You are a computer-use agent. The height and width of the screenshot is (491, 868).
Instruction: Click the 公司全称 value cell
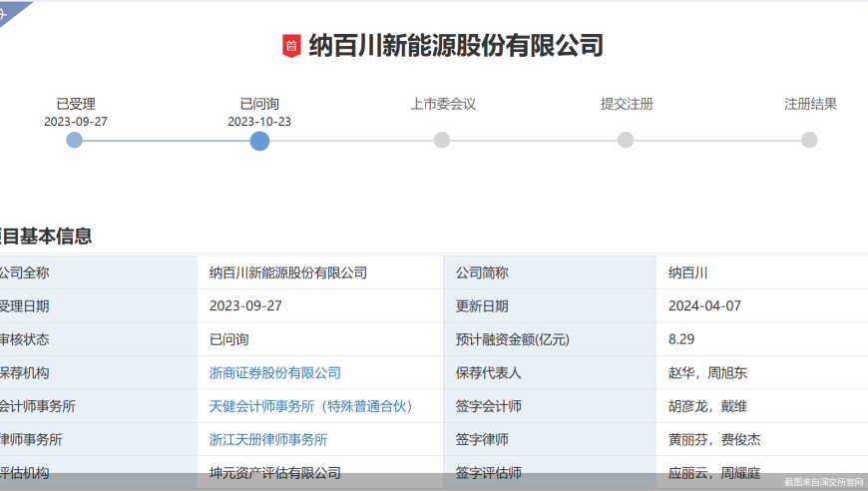pyautogui.click(x=320, y=272)
